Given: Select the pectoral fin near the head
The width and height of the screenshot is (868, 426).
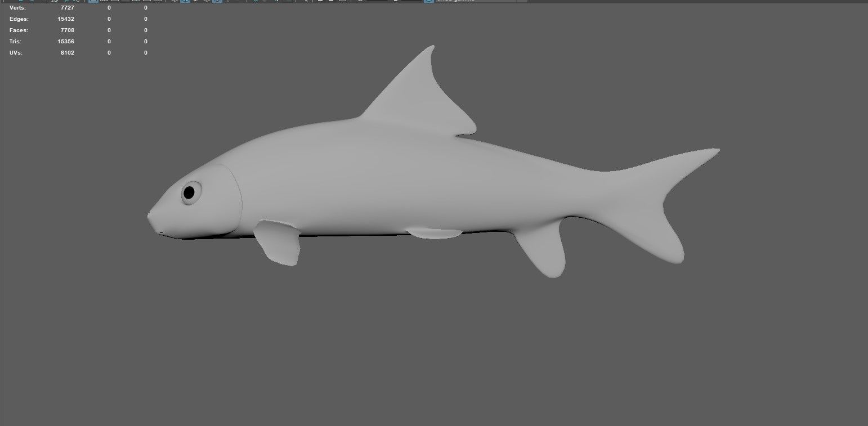Looking at the screenshot, I should (278, 243).
